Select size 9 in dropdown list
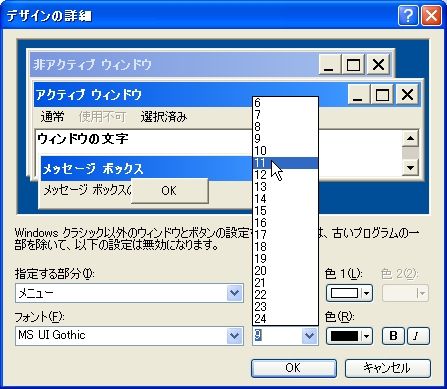Viewport: 447px width, 389px height. pos(285,139)
